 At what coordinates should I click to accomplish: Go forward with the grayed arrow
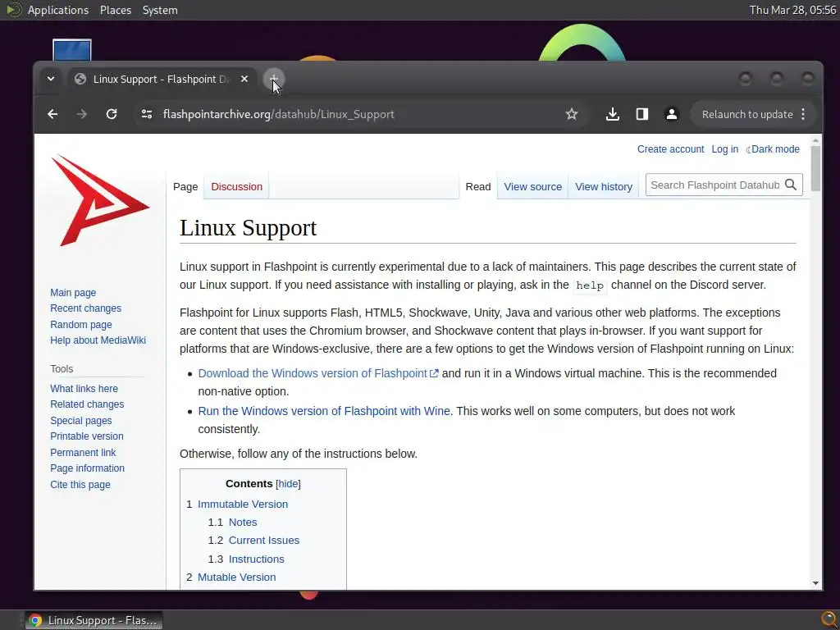(x=81, y=114)
